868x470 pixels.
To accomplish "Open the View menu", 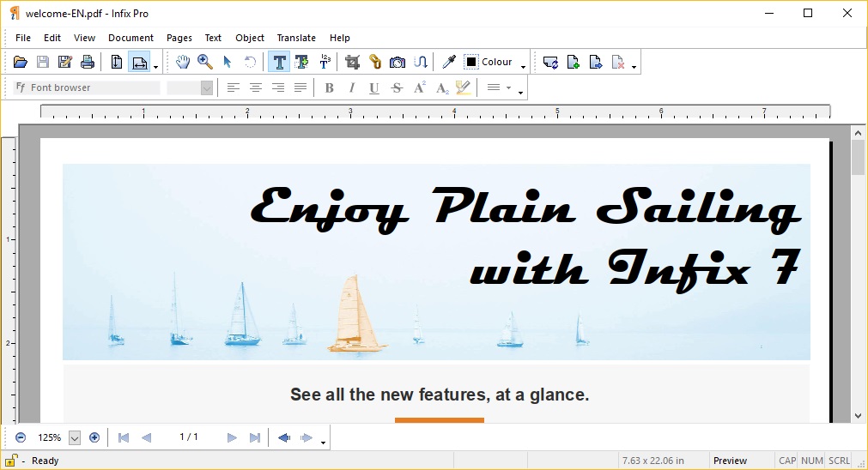I will (84, 38).
